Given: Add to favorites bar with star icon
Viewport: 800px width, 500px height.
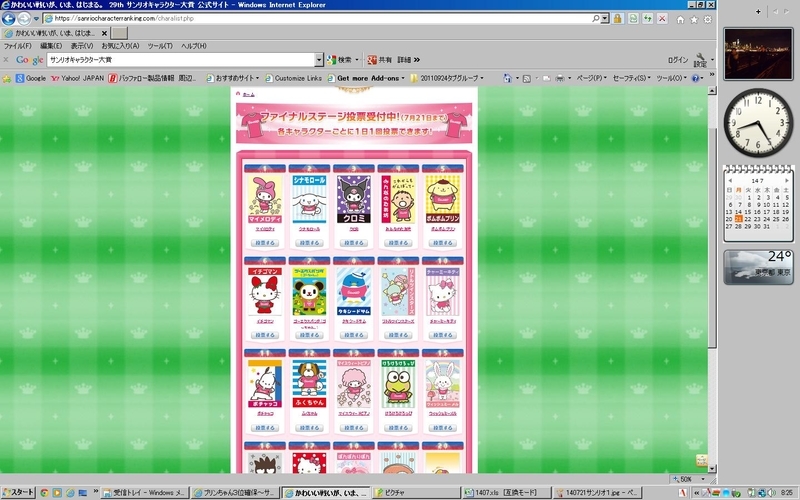Looking at the screenshot, I should 7,79.
